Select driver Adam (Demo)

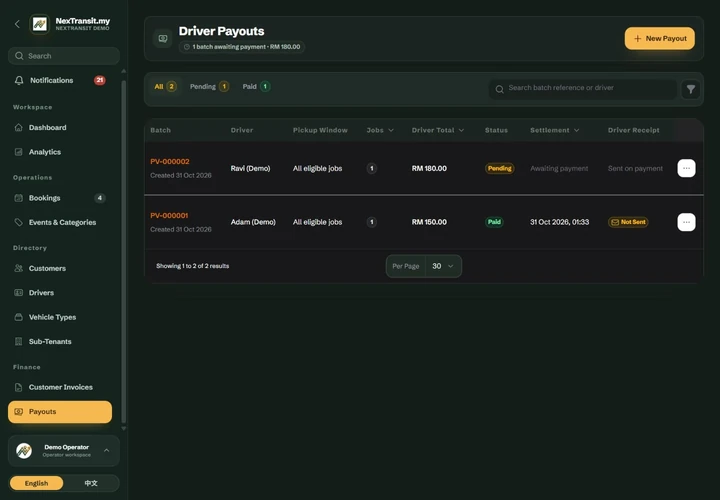253,222
